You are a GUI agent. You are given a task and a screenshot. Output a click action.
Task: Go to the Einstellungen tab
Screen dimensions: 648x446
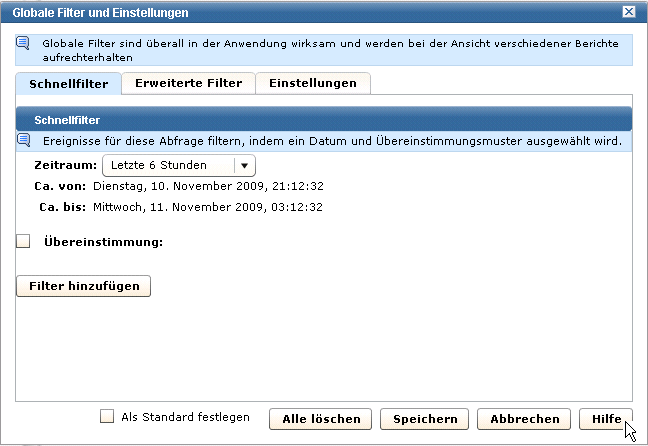click(x=313, y=83)
